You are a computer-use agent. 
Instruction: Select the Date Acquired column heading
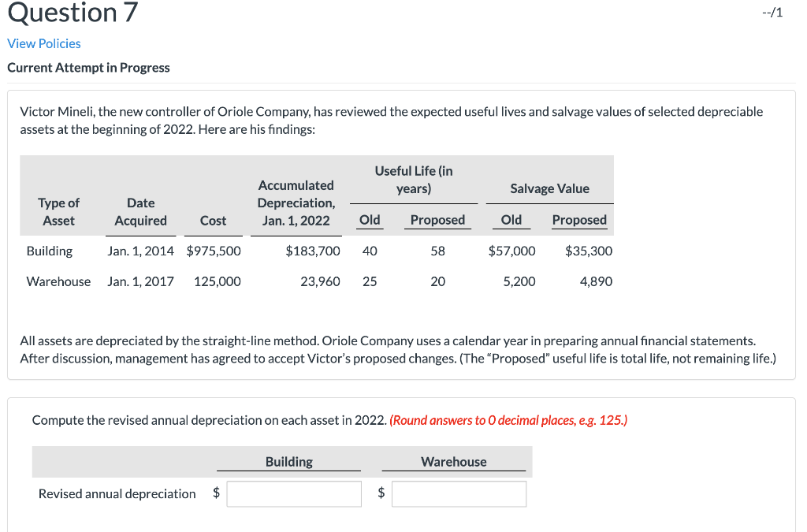point(140,212)
